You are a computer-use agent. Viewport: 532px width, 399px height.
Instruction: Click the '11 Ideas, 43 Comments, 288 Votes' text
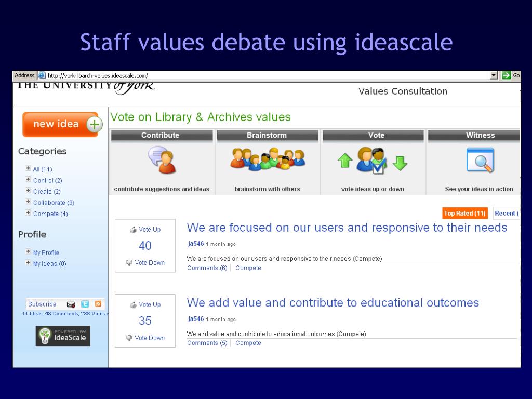[64, 313]
